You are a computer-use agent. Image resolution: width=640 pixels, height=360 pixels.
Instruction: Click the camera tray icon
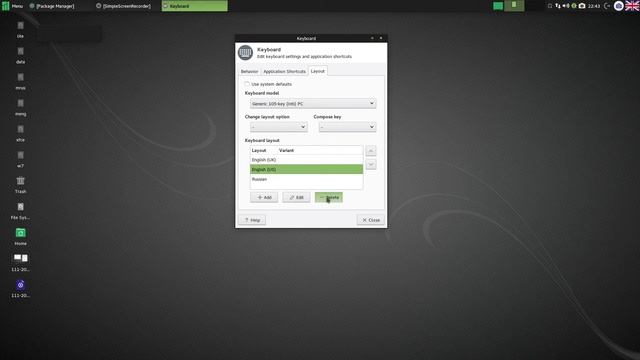pos(582,6)
